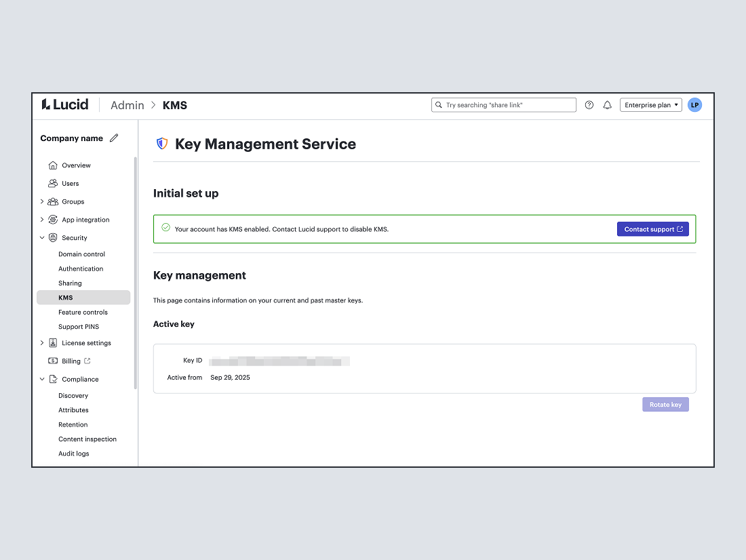The height and width of the screenshot is (560, 746).
Task: Open Audit logs under Compliance
Action: click(x=73, y=454)
